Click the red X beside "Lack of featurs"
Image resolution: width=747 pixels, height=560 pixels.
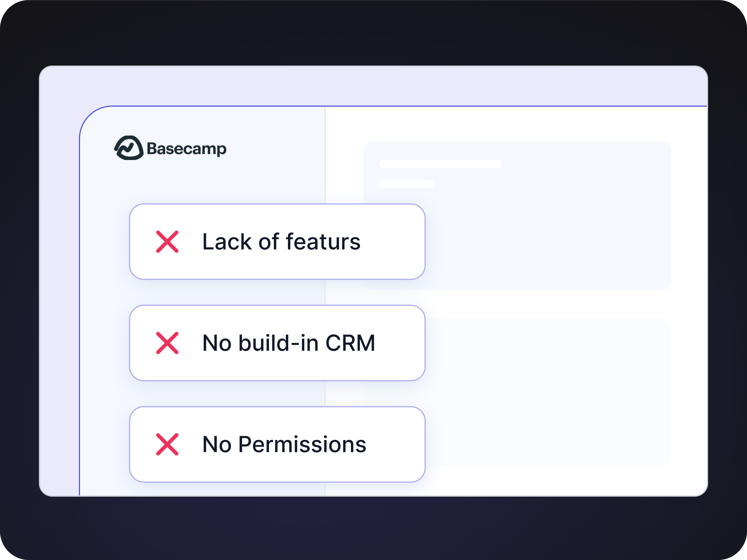click(x=167, y=242)
